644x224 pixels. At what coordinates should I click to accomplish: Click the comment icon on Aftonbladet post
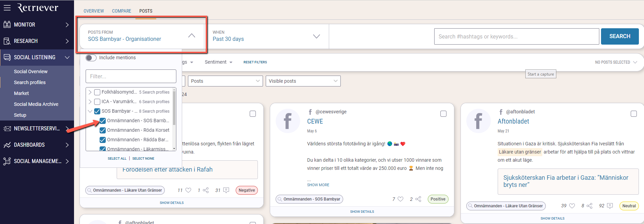point(610,206)
